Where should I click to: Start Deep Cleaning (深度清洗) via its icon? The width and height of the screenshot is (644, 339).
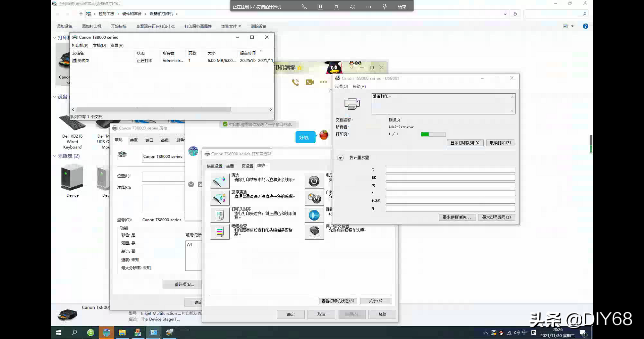(x=220, y=198)
